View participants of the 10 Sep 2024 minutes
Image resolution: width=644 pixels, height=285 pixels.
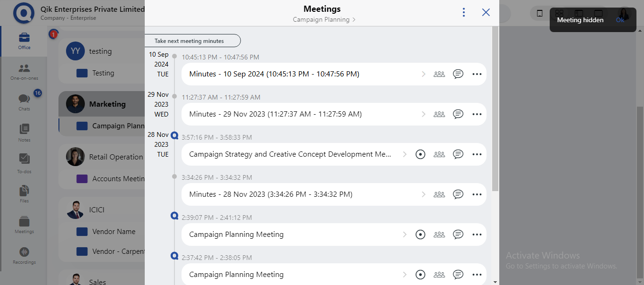tap(439, 74)
